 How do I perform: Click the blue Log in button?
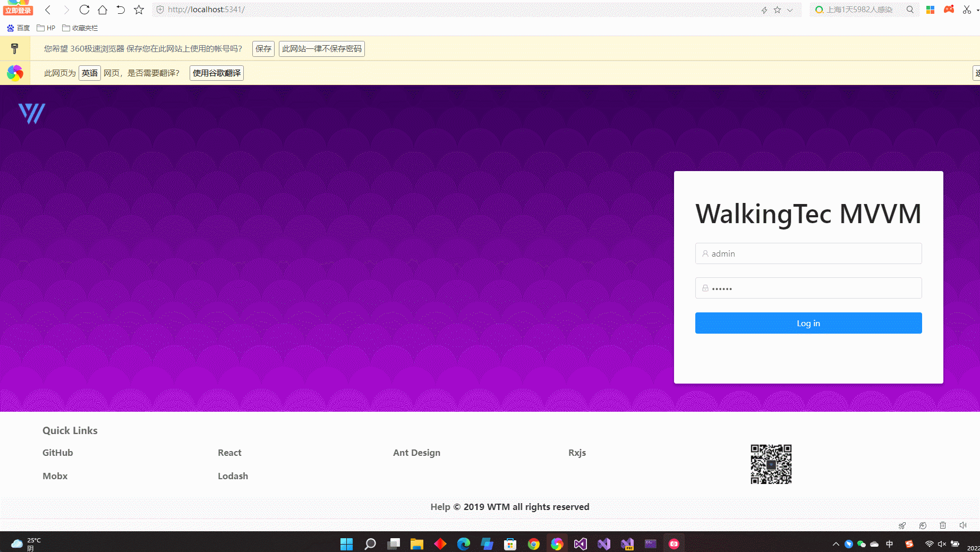(808, 323)
